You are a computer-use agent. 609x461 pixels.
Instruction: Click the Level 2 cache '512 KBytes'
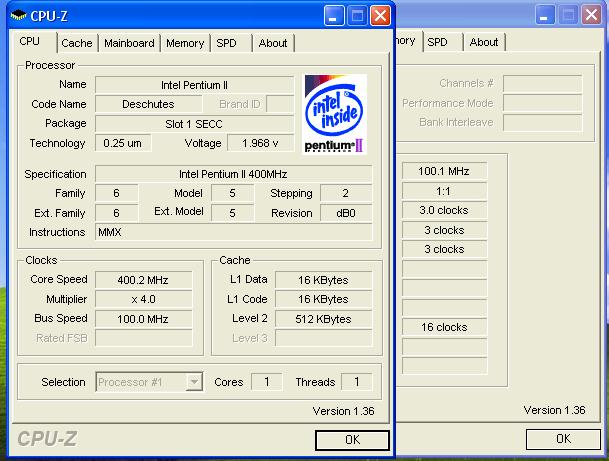point(323,319)
